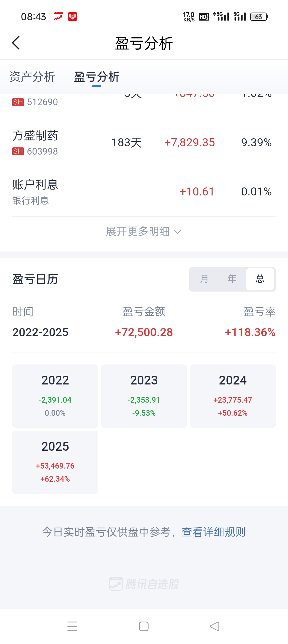Switch calendar view to 月 (month)

pyautogui.click(x=204, y=279)
